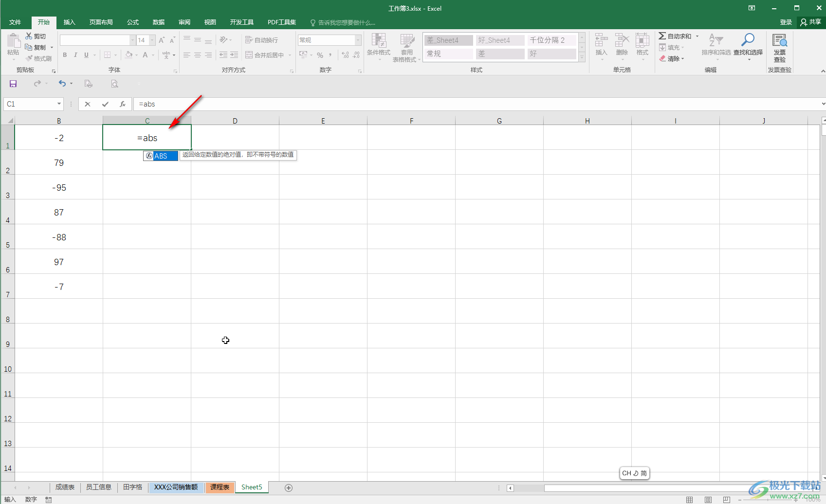Open the font name dropdown

[x=132, y=40]
